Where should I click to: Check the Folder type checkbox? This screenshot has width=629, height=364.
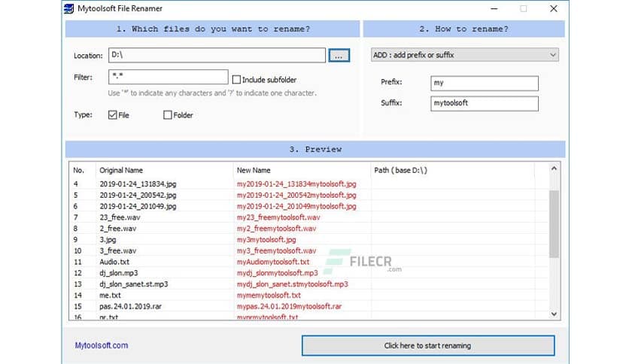point(168,115)
